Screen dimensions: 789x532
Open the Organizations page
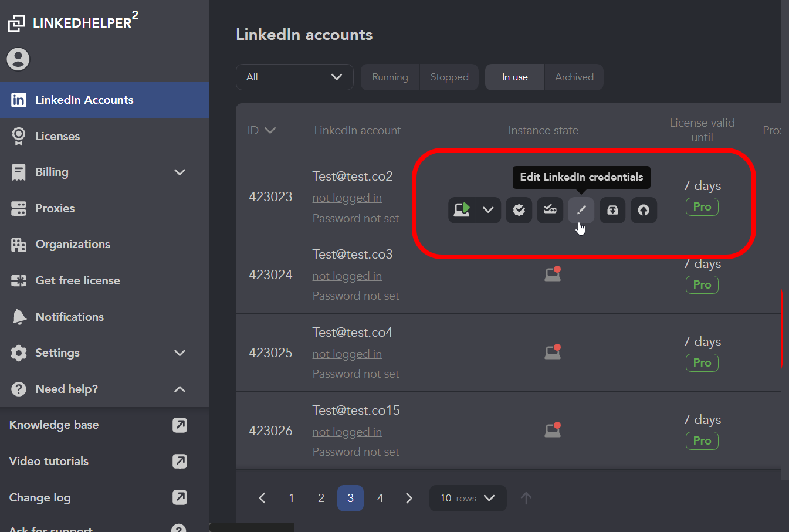pos(104,245)
